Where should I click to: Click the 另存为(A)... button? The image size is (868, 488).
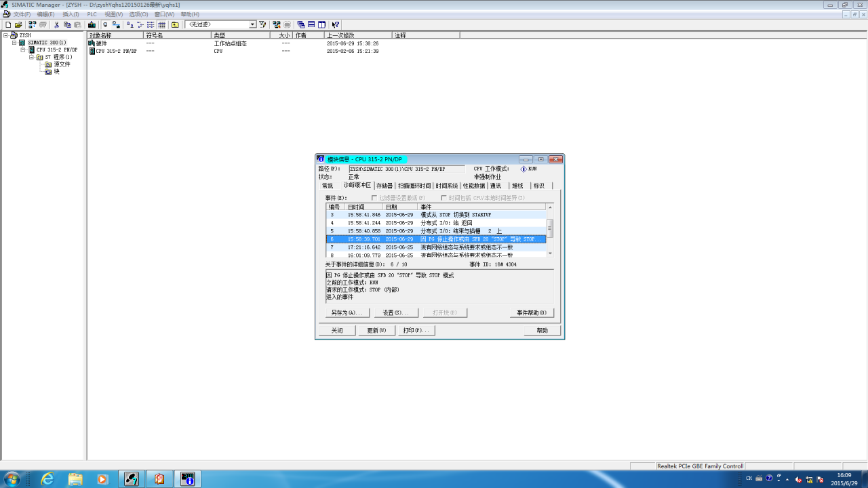[x=347, y=313]
